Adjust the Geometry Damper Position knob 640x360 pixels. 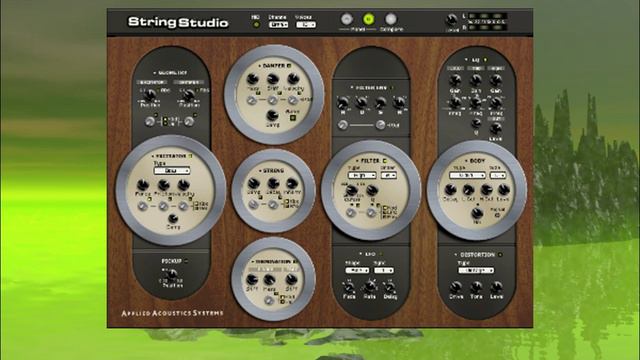[188, 95]
